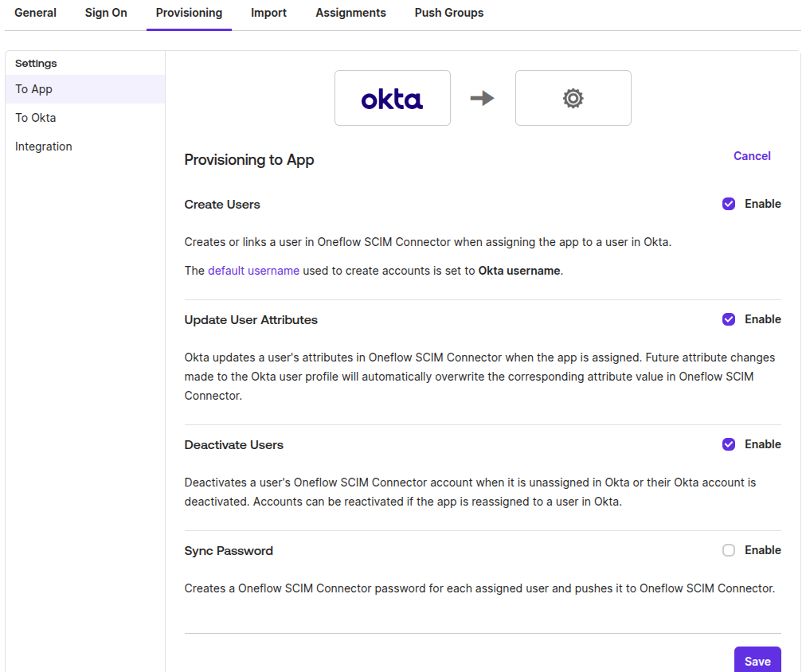
Task: Click the bold Okta username text
Action: (519, 271)
